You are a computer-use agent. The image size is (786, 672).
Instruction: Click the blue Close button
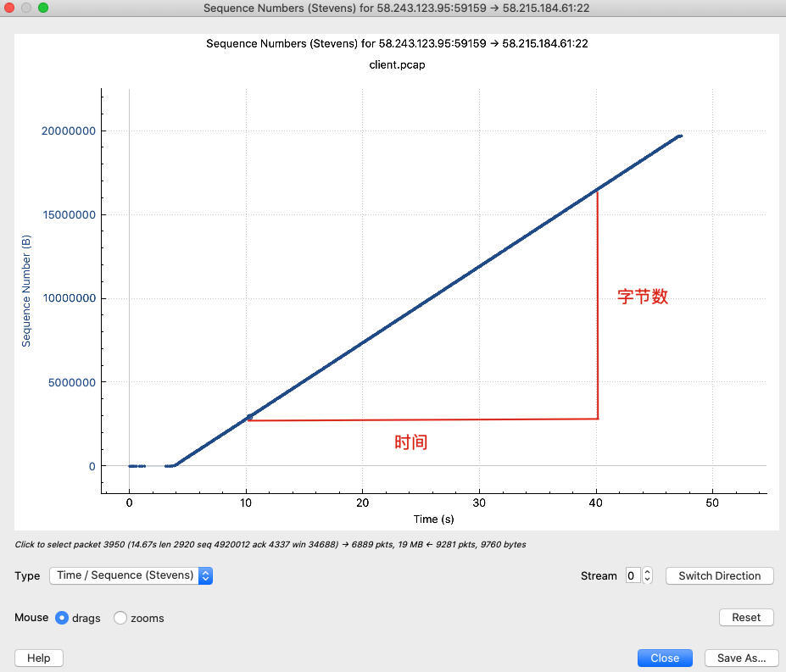[x=665, y=658]
